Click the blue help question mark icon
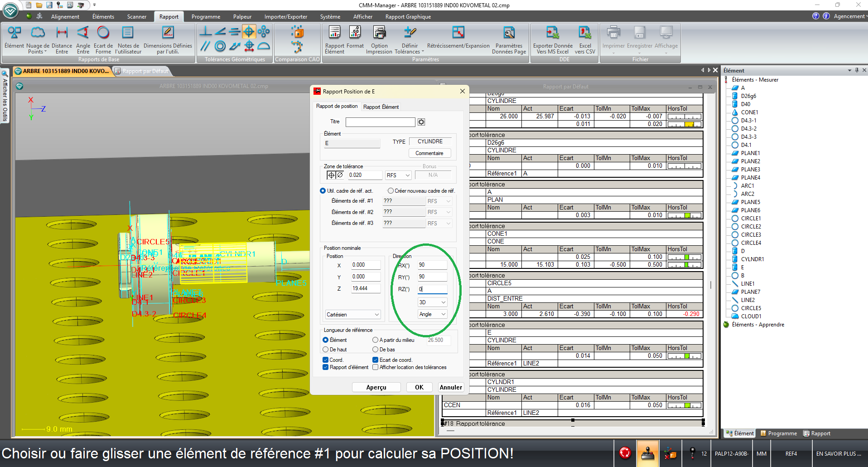The image size is (868, 467). pos(816,16)
